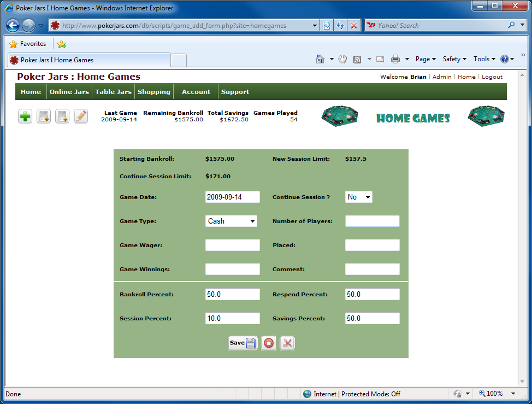Click the Game Winnings input field
The width and height of the screenshot is (532, 404).
pyautogui.click(x=233, y=270)
